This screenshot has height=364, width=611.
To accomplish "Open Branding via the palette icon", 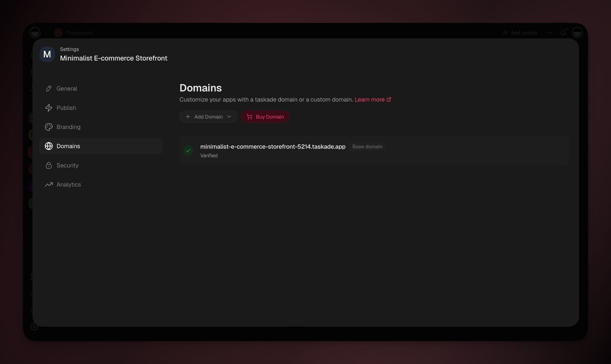I will pyautogui.click(x=49, y=127).
